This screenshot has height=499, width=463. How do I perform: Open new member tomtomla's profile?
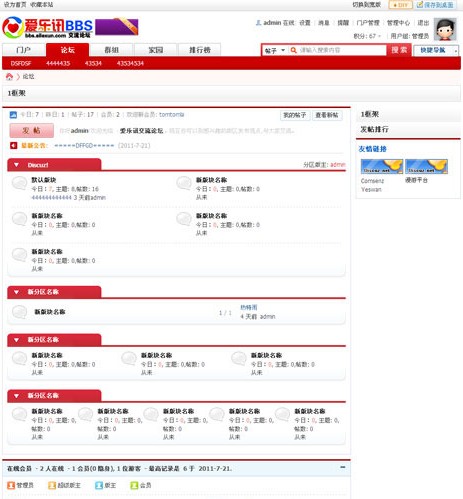171,115
